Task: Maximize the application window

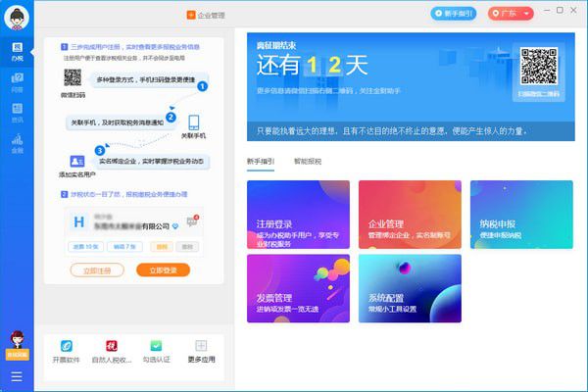Action: point(560,10)
